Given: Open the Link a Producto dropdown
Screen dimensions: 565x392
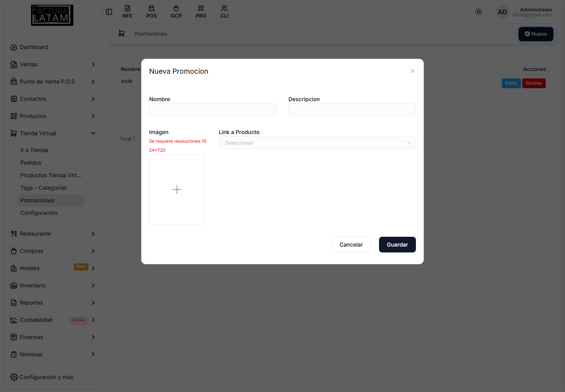Looking at the screenshot, I should tap(317, 143).
